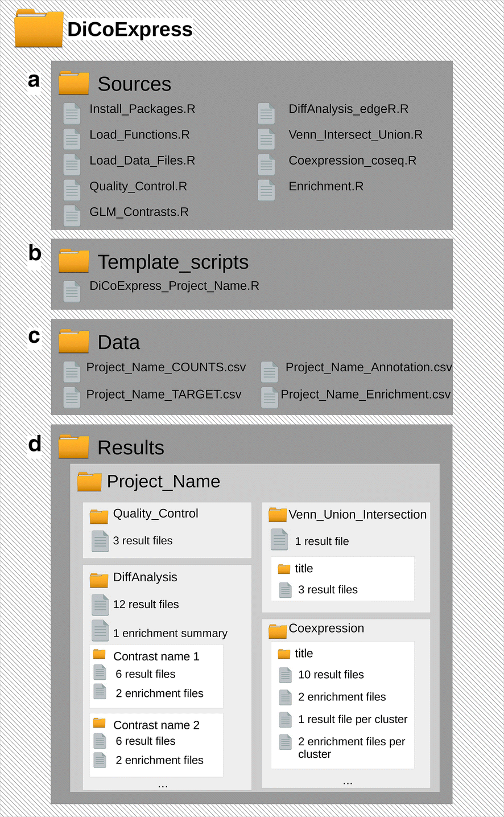Click the Coexpression folder icon
This screenshot has width=504, height=817.
coord(278,631)
